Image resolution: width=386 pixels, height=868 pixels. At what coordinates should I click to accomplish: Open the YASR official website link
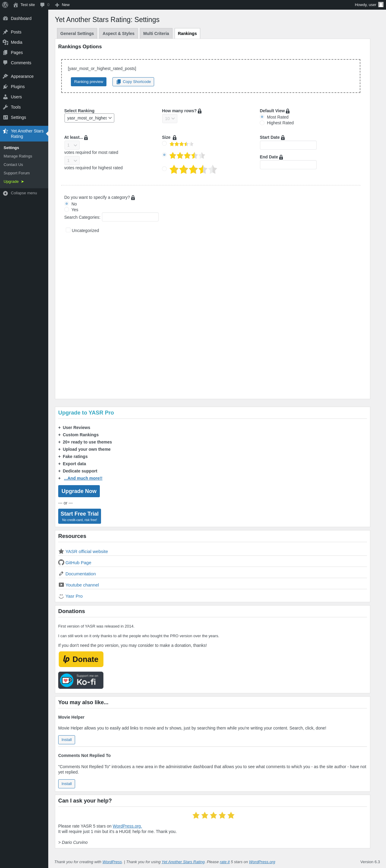(x=87, y=552)
